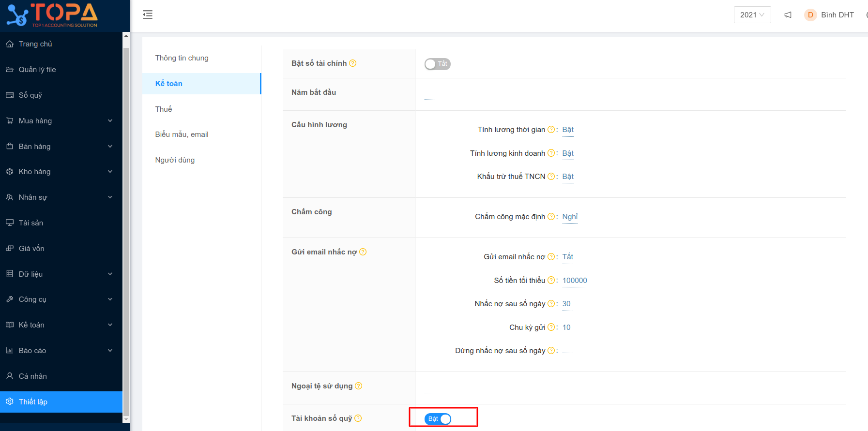Click the Kho hàng box icon
The height and width of the screenshot is (431, 868).
click(10, 172)
